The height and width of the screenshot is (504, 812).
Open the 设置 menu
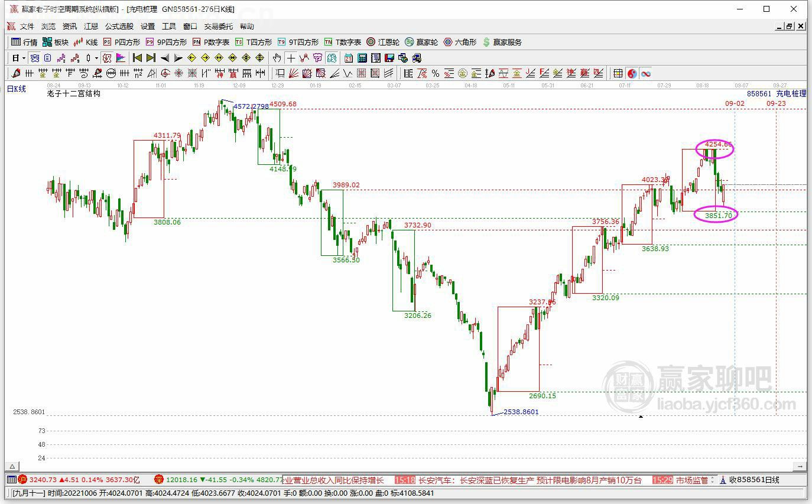(148, 27)
